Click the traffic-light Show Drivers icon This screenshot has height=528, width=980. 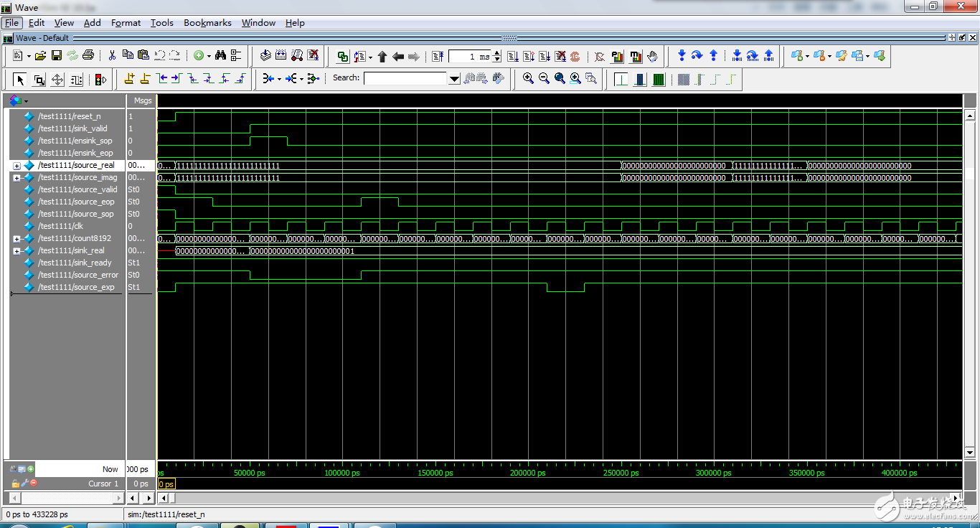click(100, 80)
